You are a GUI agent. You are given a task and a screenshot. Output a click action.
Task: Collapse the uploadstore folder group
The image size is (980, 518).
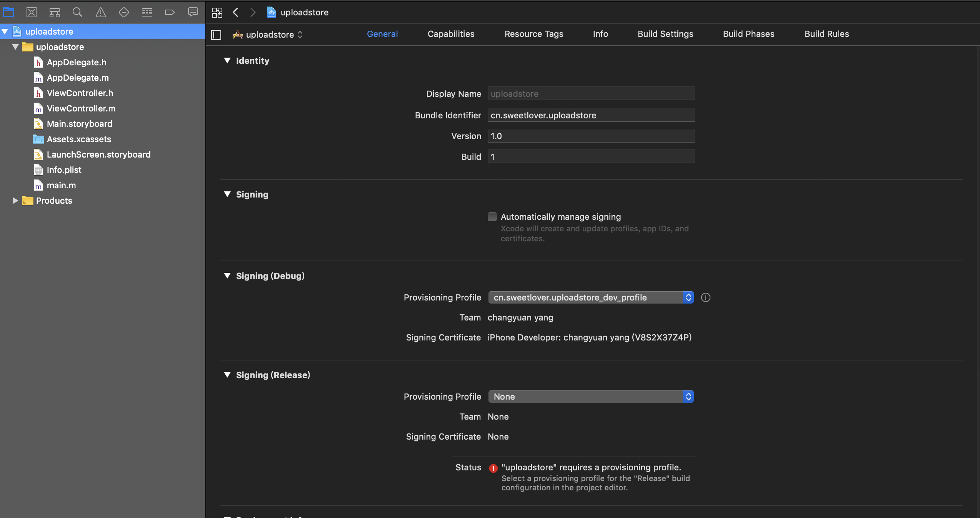(15, 47)
